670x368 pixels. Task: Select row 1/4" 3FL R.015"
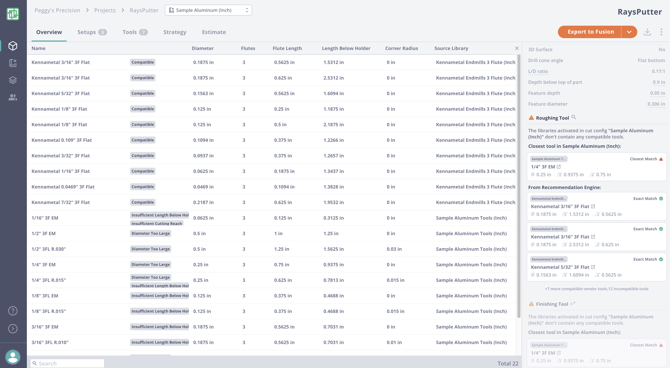coord(272,280)
